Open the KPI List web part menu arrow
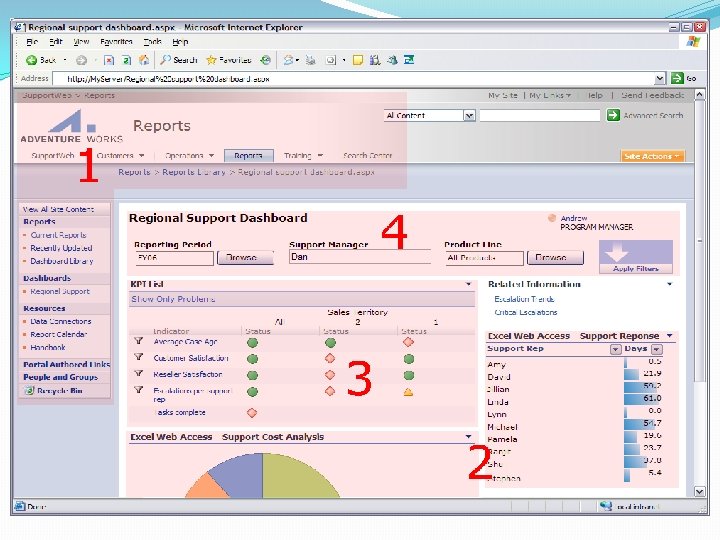720x540 pixels. (468, 284)
